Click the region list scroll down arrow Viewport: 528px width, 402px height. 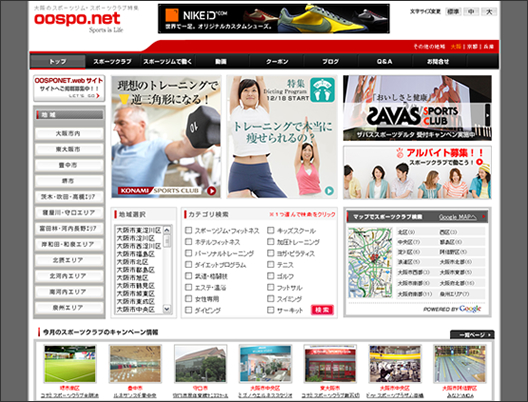(x=167, y=308)
